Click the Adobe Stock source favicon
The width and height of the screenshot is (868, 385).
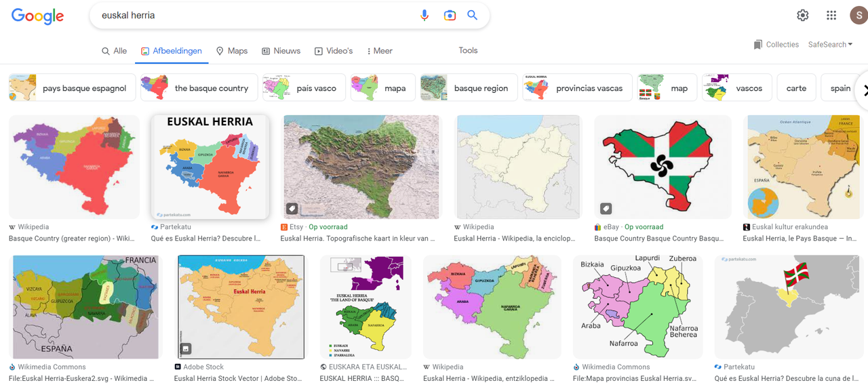(178, 367)
